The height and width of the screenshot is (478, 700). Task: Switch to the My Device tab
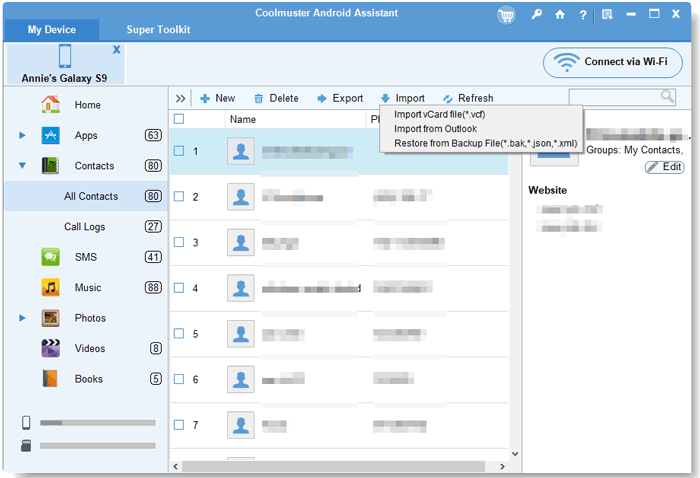(51, 30)
